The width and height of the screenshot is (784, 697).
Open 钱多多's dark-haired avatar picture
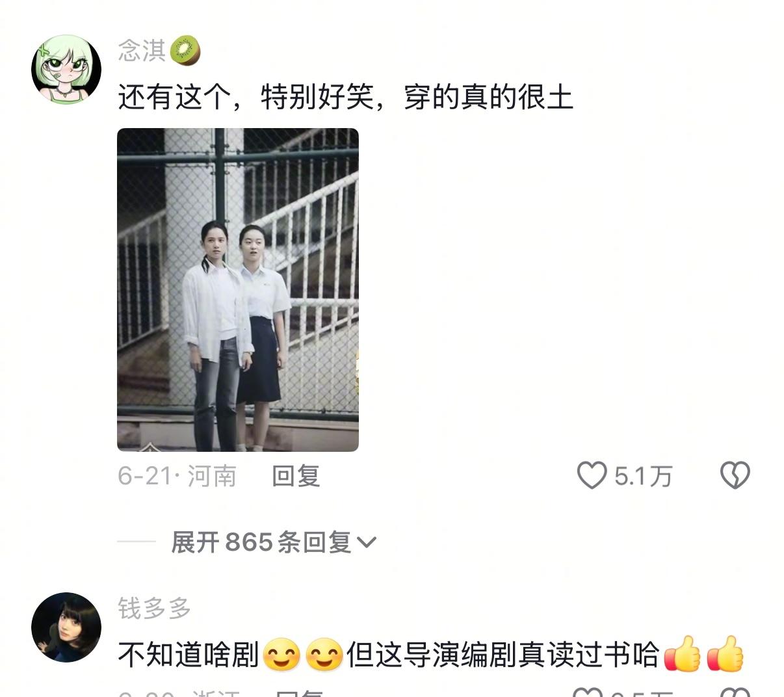tap(66, 627)
